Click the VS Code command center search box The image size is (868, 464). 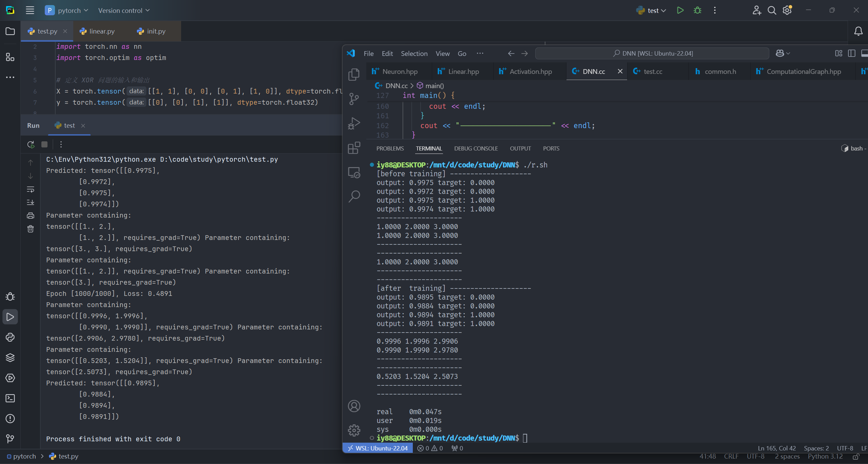tap(652, 53)
